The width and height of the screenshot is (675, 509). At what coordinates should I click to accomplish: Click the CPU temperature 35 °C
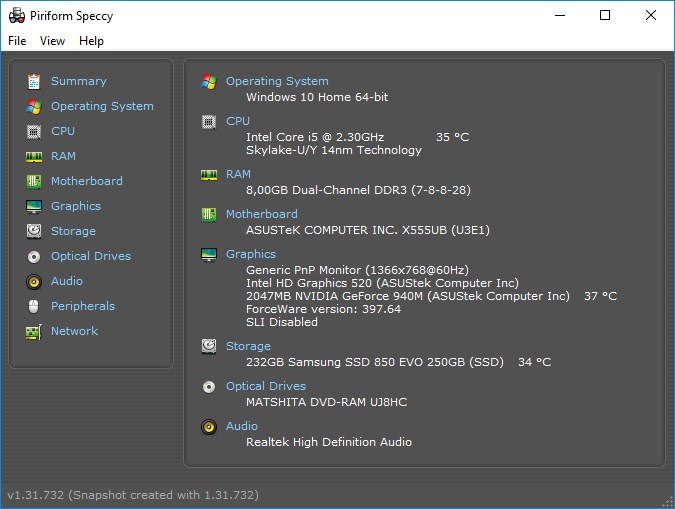(452, 137)
